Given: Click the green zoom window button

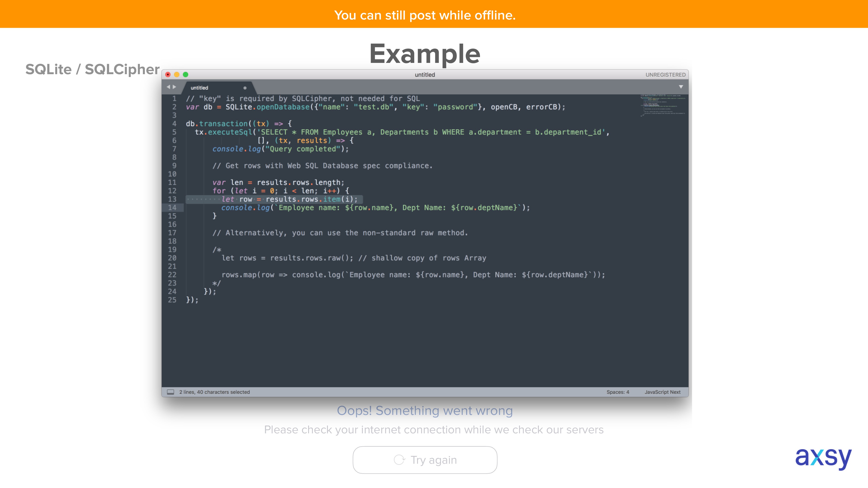Looking at the screenshot, I should [x=185, y=74].
